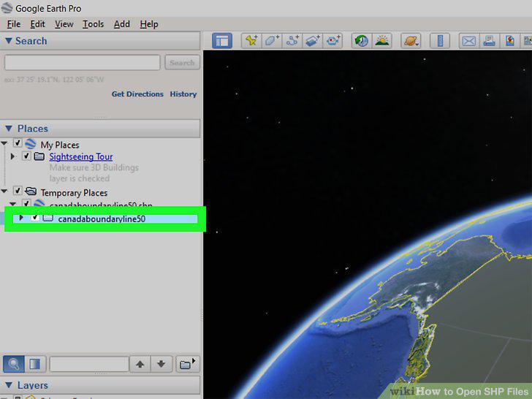View in Google Maps icon
Viewport: 532px width, 399px height.
click(509, 41)
